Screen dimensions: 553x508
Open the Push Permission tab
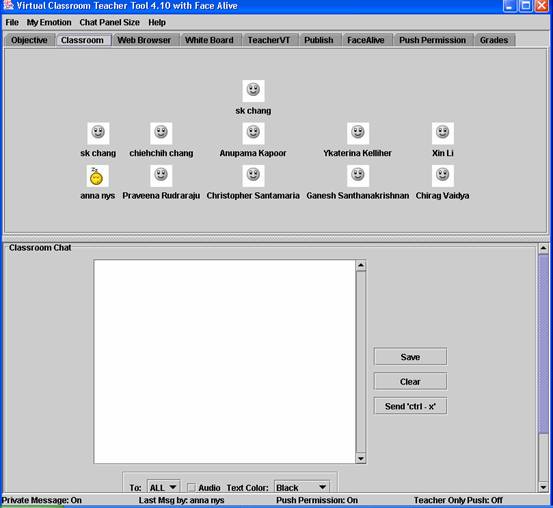tap(432, 40)
